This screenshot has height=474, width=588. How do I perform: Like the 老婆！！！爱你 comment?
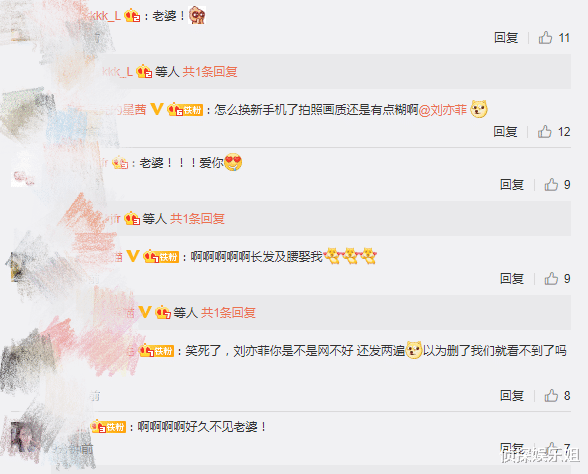(x=551, y=184)
